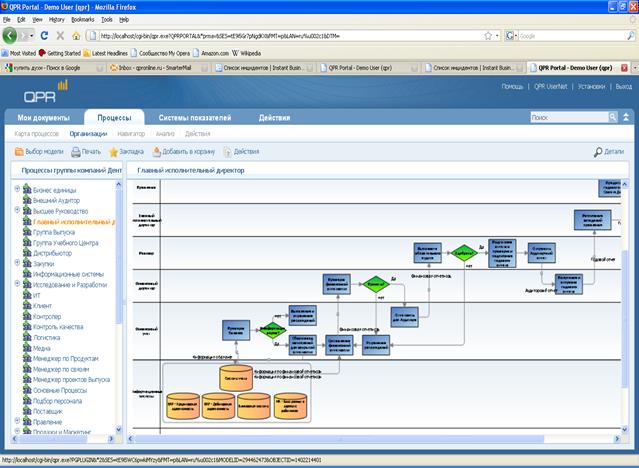Click the QPR UserNet link
639x468 pixels.
click(551, 86)
